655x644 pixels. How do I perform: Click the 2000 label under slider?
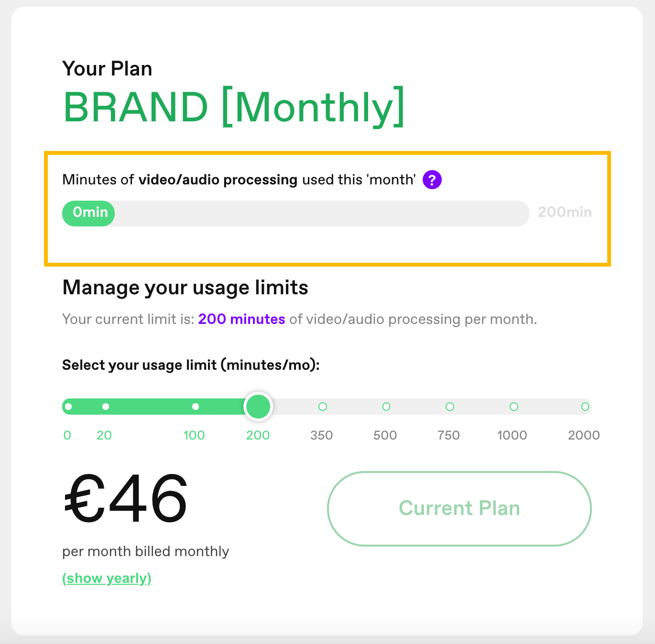click(584, 435)
